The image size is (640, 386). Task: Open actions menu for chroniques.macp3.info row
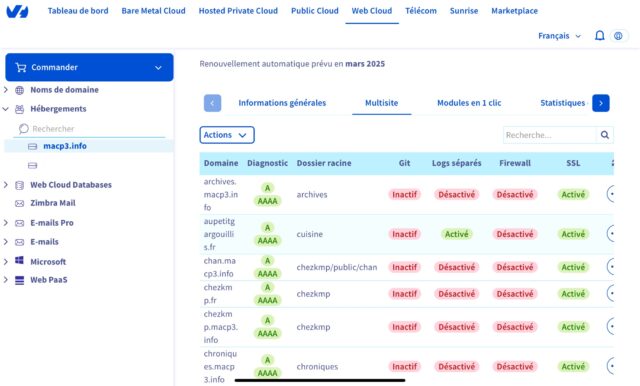611,366
